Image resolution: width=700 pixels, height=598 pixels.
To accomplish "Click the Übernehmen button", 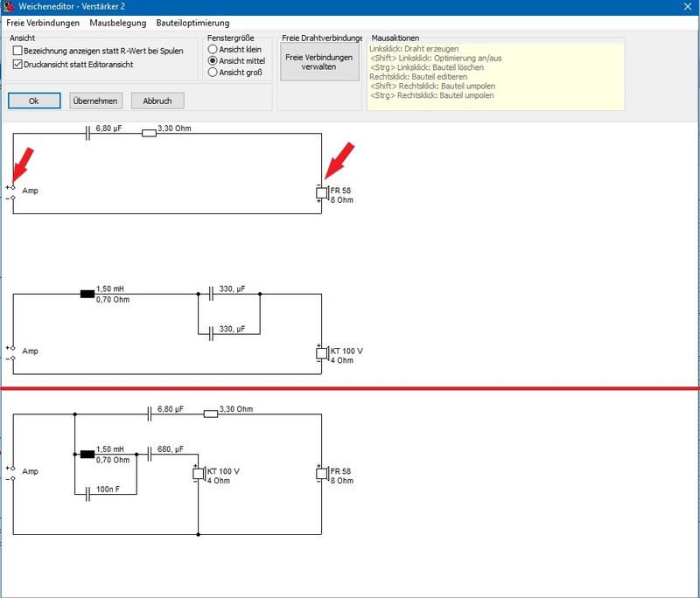I will [x=95, y=101].
